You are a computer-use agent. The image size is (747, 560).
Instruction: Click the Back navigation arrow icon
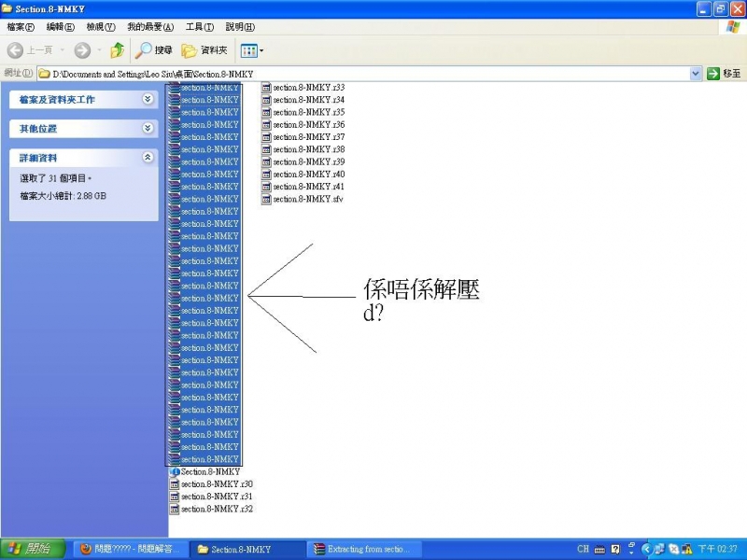click(17, 50)
